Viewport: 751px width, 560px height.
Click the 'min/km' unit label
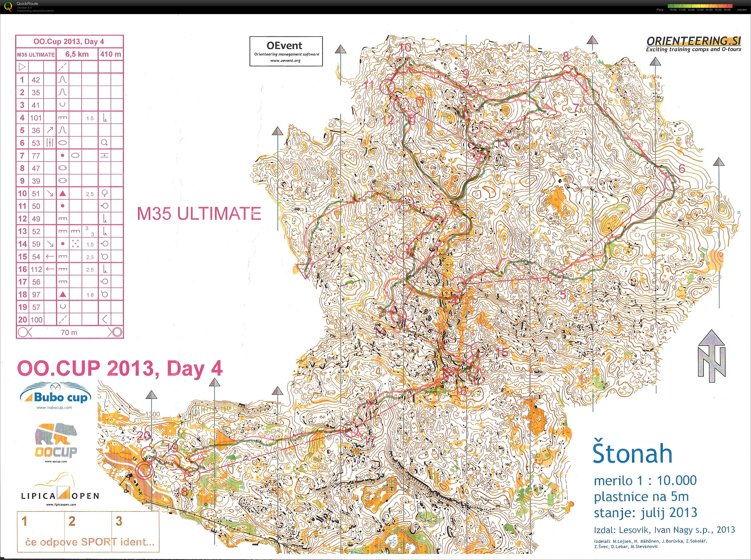pos(742,10)
